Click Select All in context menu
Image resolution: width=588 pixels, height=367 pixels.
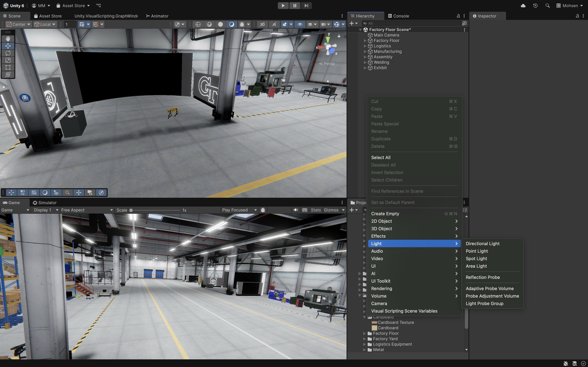pyautogui.click(x=380, y=158)
